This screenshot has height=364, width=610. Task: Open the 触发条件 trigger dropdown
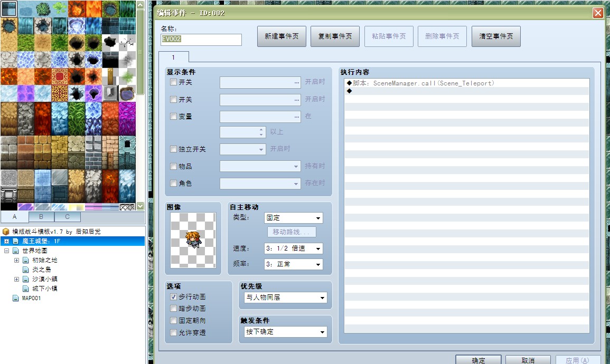pos(286,332)
